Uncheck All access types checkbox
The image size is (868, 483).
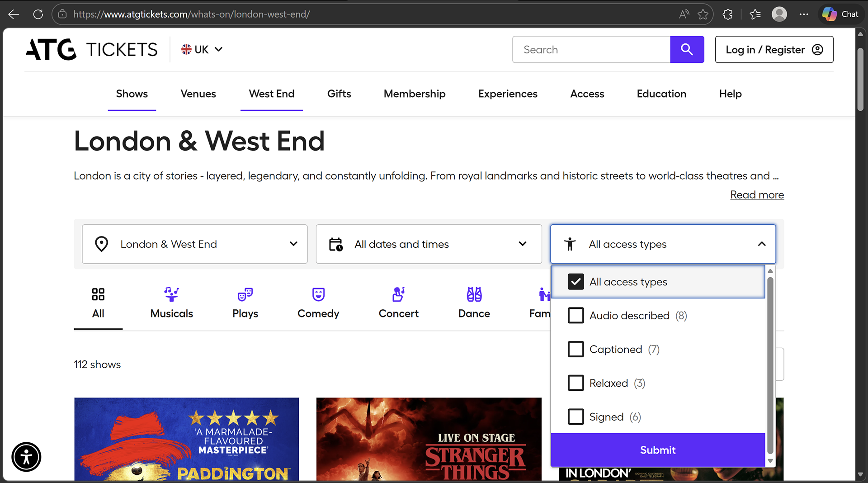click(576, 282)
